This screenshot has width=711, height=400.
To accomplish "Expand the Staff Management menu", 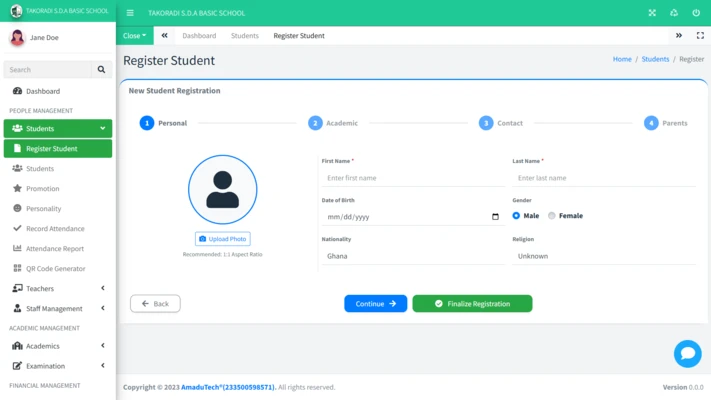I will tap(58, 308).
